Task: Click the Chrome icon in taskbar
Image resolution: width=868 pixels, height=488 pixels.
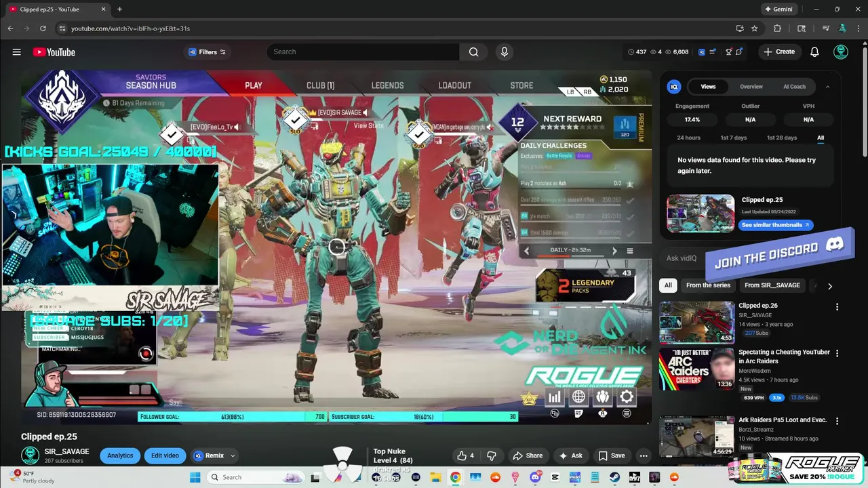Action: click(456, 477)
